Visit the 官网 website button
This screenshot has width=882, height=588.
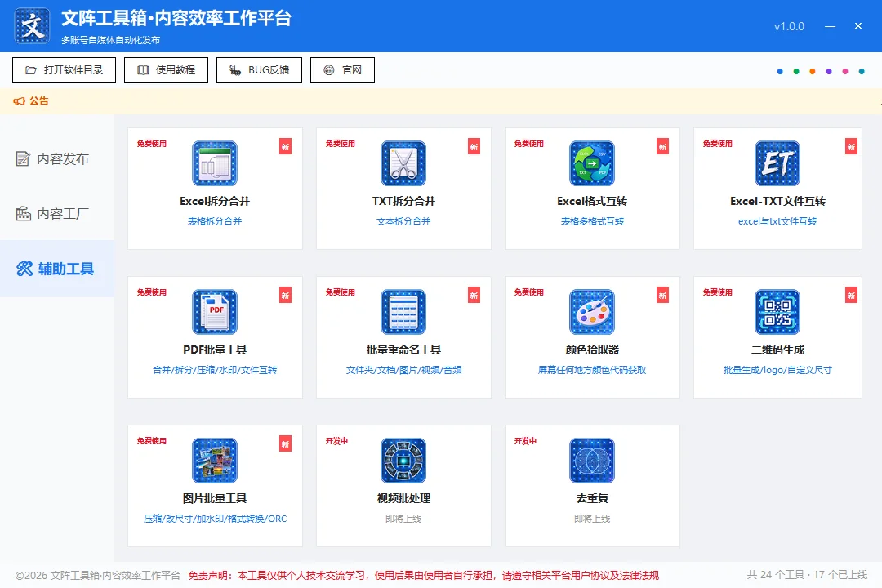pyautogui.click(x=342, y=70)
